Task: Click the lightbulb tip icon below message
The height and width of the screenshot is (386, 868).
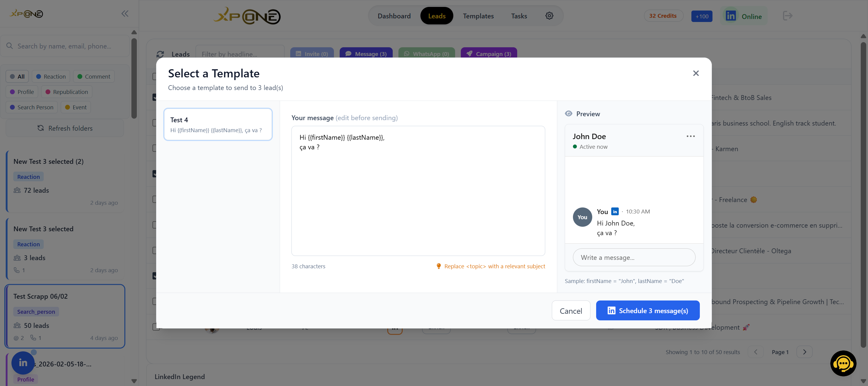Action: (x=439, y=266)
